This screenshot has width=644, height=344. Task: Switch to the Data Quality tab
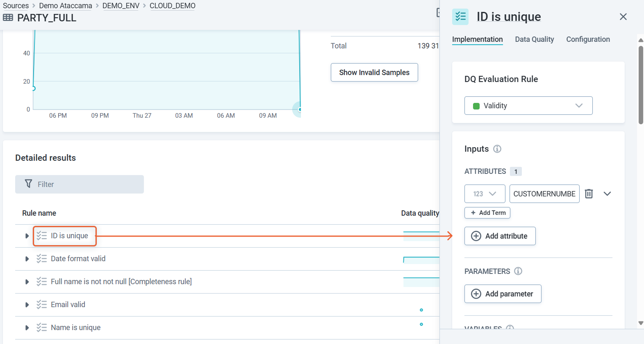(x=534, y=39)
